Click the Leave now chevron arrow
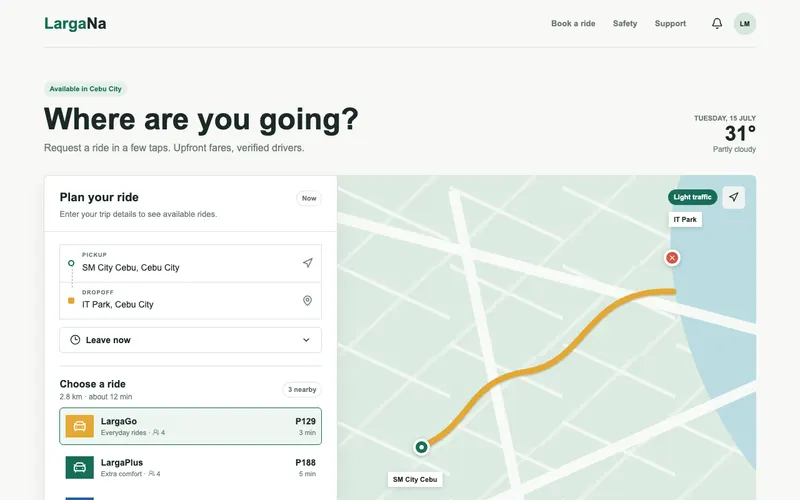Image resolution: width=800 pixels, height=500 pixels. (306, 340)
